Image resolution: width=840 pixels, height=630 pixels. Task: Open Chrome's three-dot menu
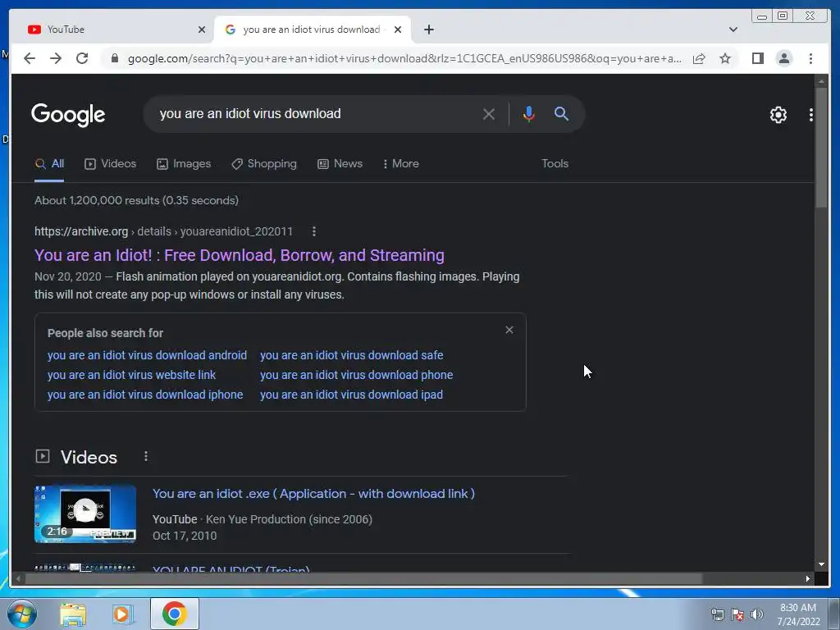(810, 58)
